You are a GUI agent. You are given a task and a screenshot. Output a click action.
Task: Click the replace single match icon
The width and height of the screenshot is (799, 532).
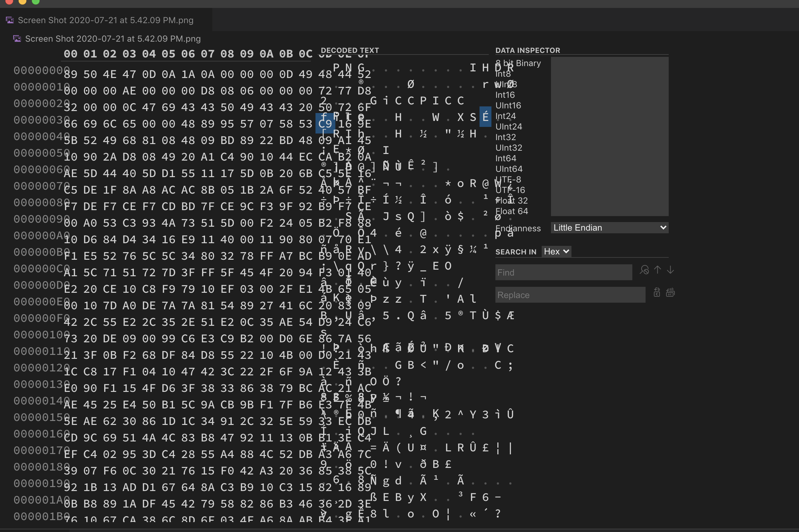pos(657,292)
